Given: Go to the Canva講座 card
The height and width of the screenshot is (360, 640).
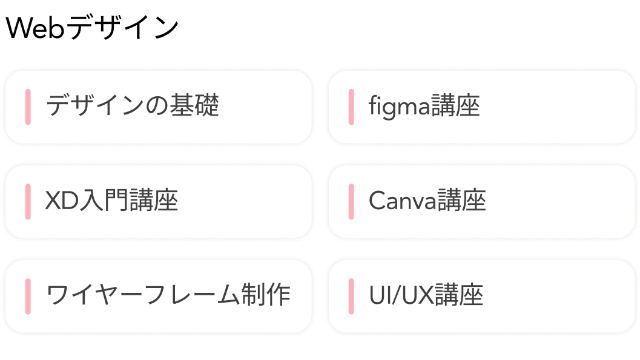Looking at the screenshot, I should pyautogui.click(x=482, y=202).
